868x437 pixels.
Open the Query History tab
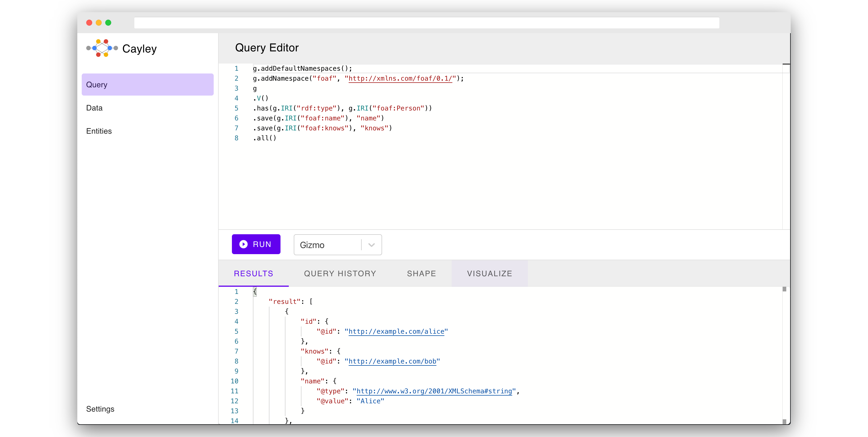point(340,273)
